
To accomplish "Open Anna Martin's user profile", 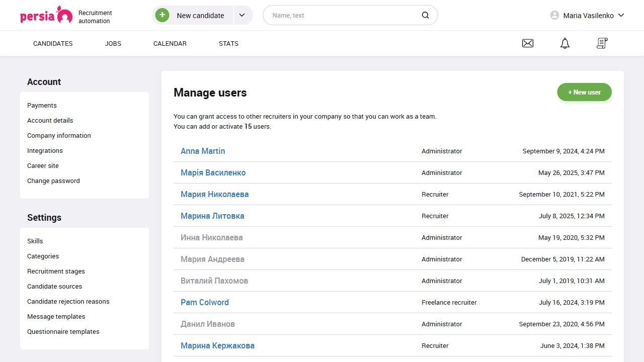I will click(203, 151).
